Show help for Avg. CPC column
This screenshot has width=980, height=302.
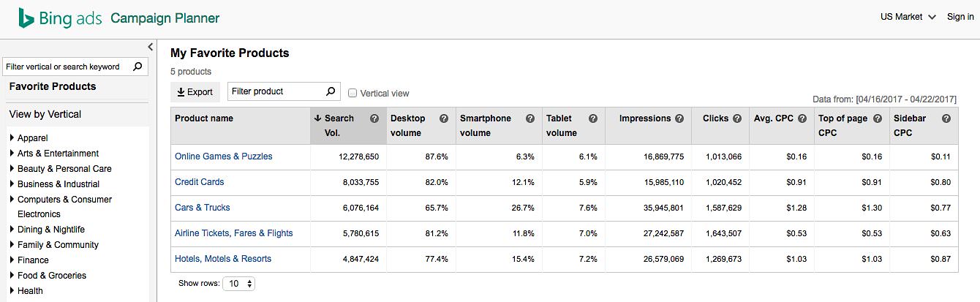[x=802, y=118]
